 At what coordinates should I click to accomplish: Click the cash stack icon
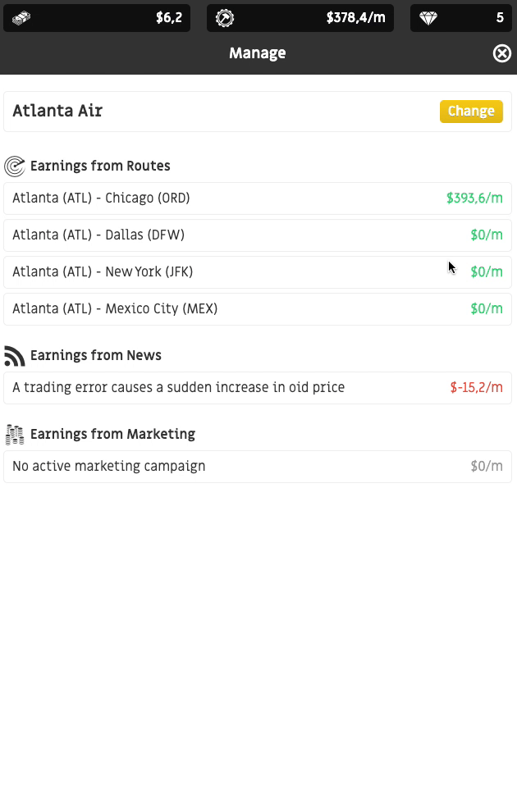pyautogui.click(x=21, y=18)
